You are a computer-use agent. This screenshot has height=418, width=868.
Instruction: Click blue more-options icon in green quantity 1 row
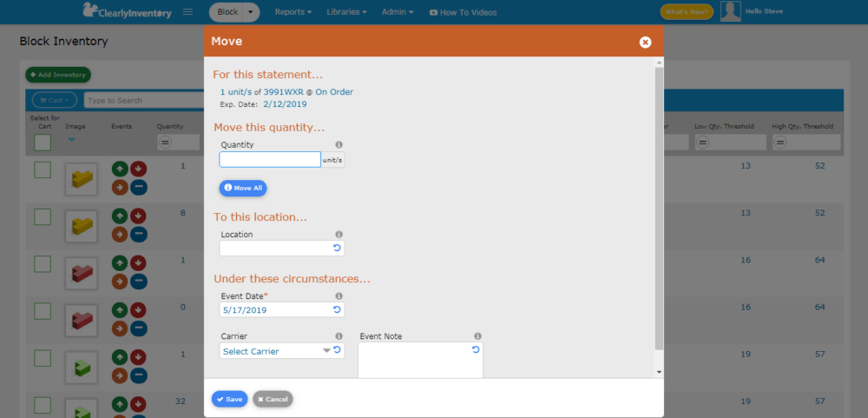pos(138,376)
